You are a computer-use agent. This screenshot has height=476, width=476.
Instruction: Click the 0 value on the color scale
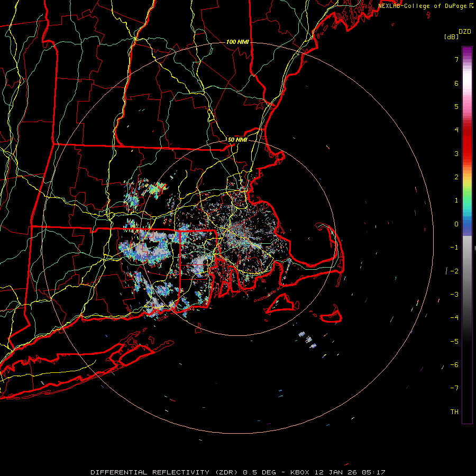pos(456,224)
